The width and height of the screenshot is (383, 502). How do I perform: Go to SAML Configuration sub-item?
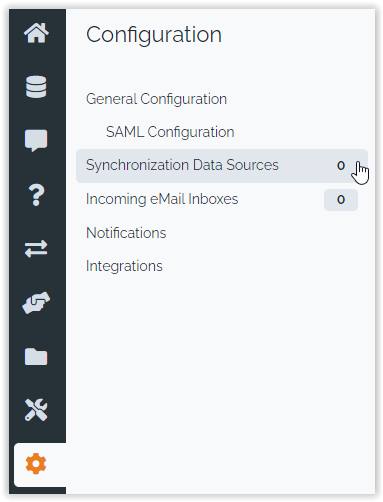[x=170, y=132]
